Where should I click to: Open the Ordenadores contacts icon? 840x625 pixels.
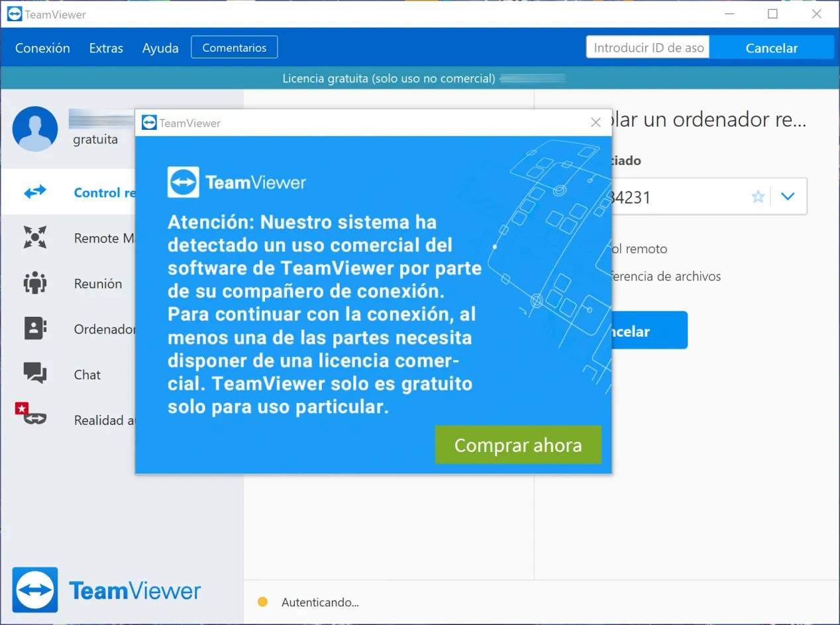(35, 329)
